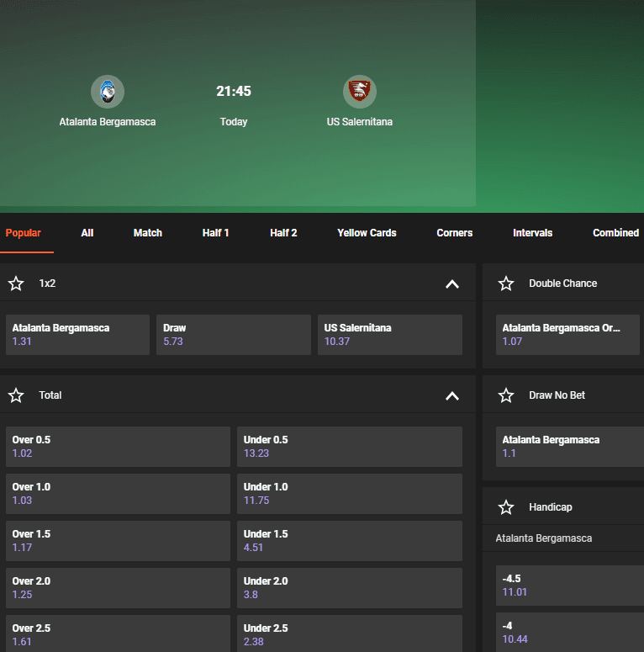
Task: Click the US Salernitana name in header
Action: [360, 122]
